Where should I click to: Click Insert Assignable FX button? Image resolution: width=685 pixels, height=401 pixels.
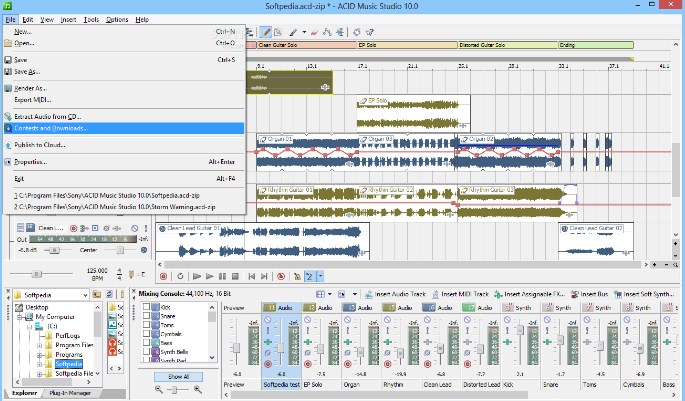pyautogui.click(x=530, y=294)
